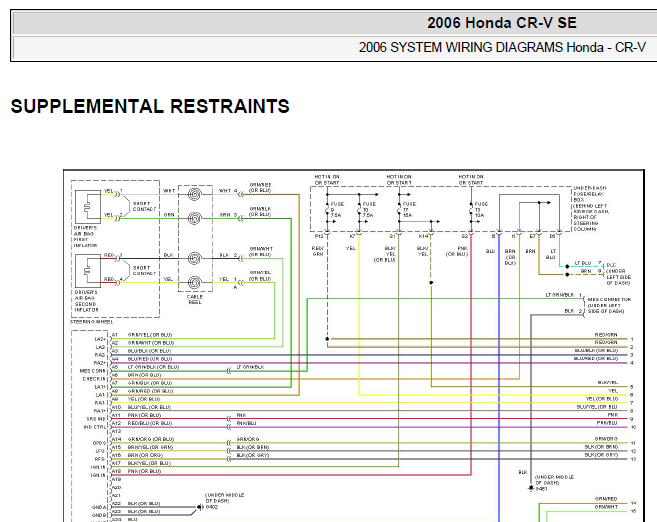
Task: Click the MES CONN terminal label on module
Action: (93, 371)
